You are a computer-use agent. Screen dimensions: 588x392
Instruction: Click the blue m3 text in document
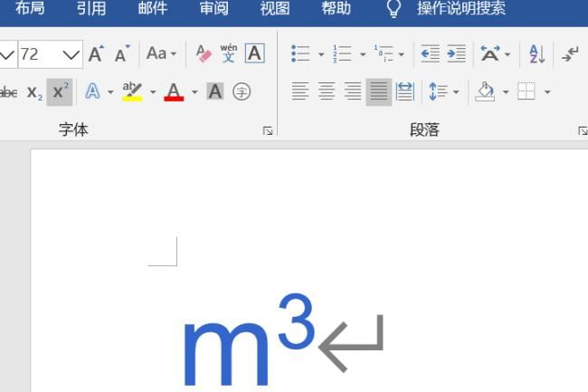[x=249, y=339]
